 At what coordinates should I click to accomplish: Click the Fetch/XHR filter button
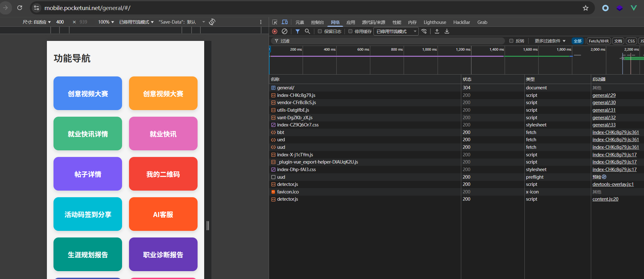point(598,41)
